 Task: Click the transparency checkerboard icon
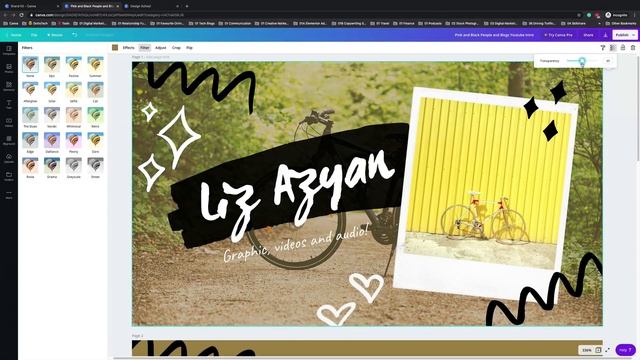point(613,48)
